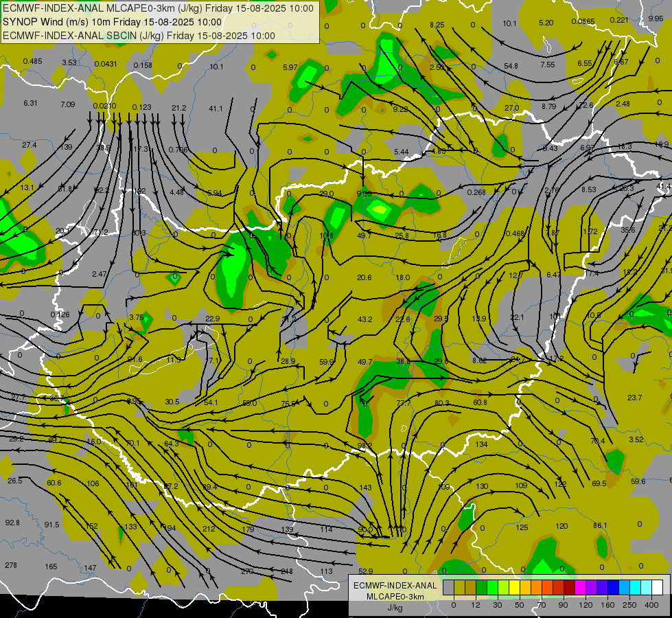Screen dimensions: 672x618
Task: Click the map value 0.126
Action: point(60,314)
